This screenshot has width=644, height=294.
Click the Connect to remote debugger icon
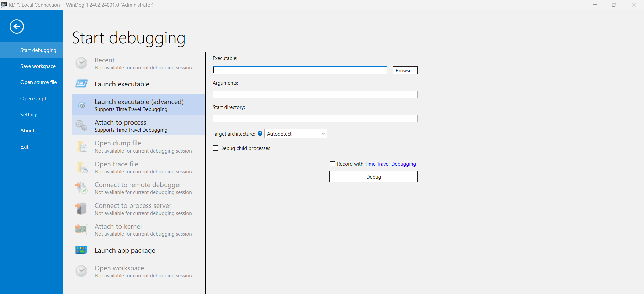tap(81, 188)
